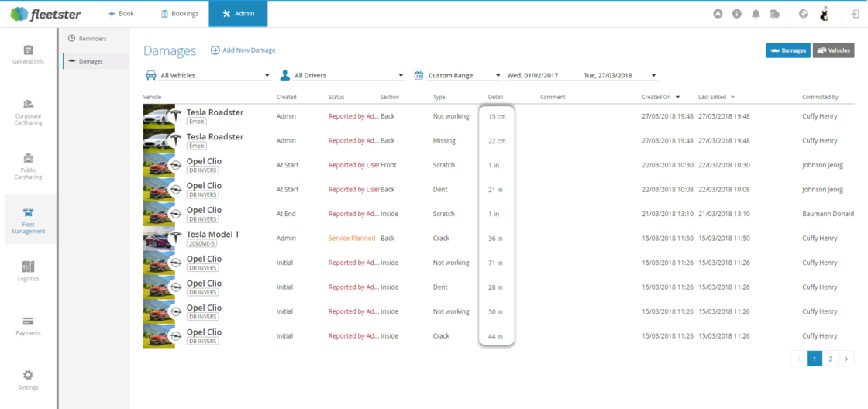Viewport: 868px width, 409px height.
Task: Sort by Created On column arrow
Action: [677, 98]
